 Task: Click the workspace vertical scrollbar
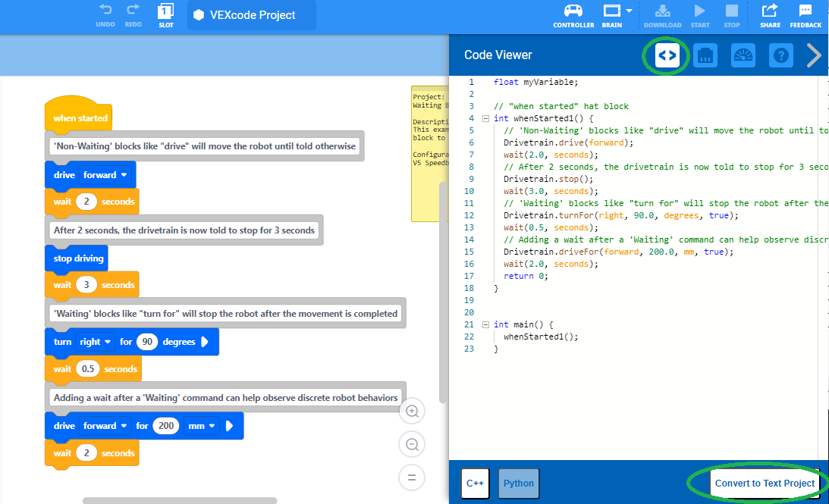click(443, 292)
